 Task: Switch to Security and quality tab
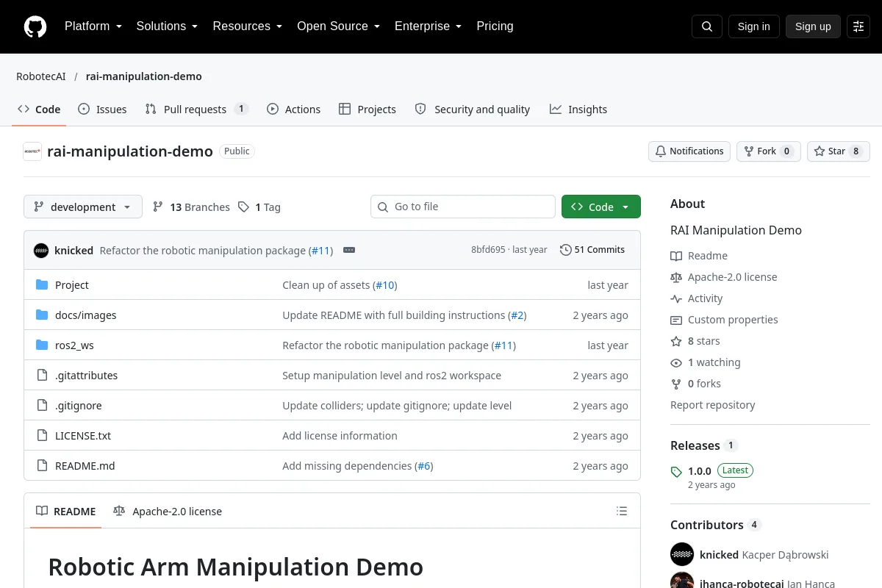pos(473,109)
